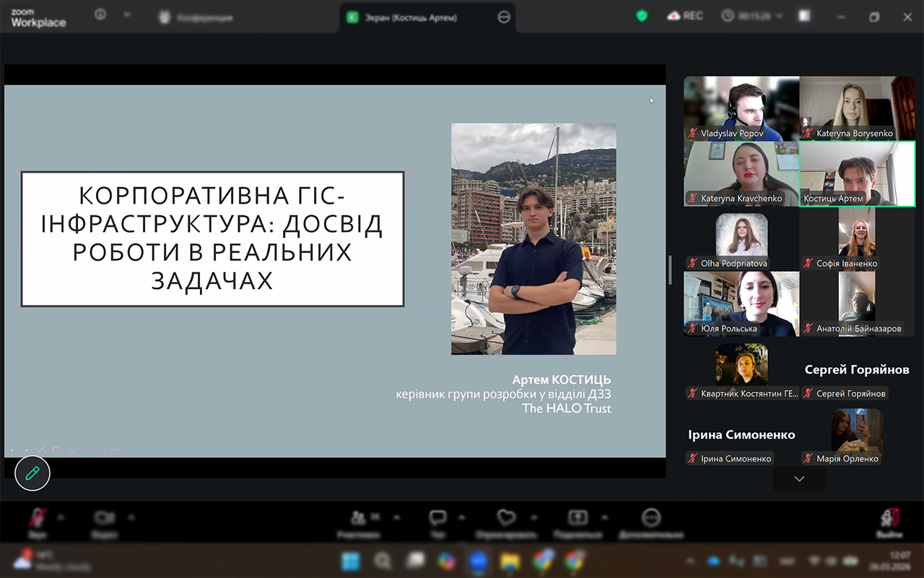Screen dimensions: 924x578
Task: Expand camera video options arrow
Action: pyautogui.click(x=131, y=517)
